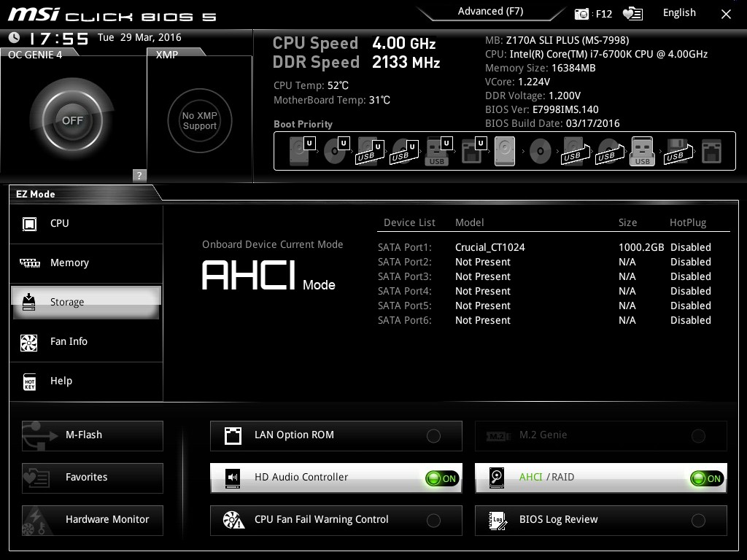Click the XMP tab header
The width and height of the screenshot is (747, 560).
pyautogui.click(x=167, y=55)
